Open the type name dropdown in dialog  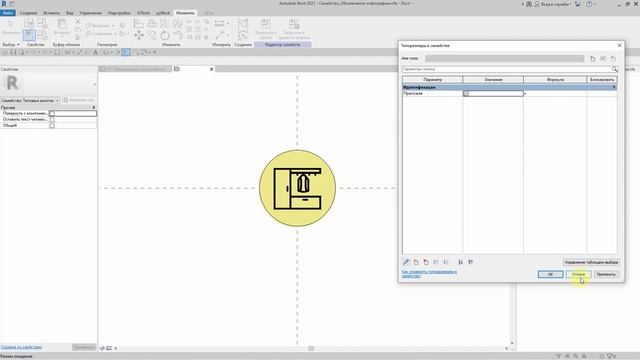(x=504, y=59)
